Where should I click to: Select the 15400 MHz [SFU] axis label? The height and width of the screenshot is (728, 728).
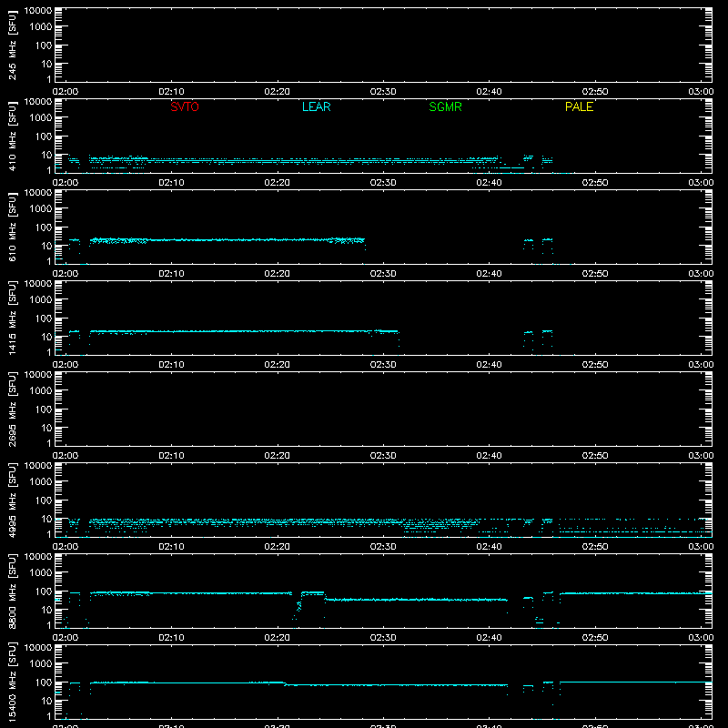click(x=13, y=682)
